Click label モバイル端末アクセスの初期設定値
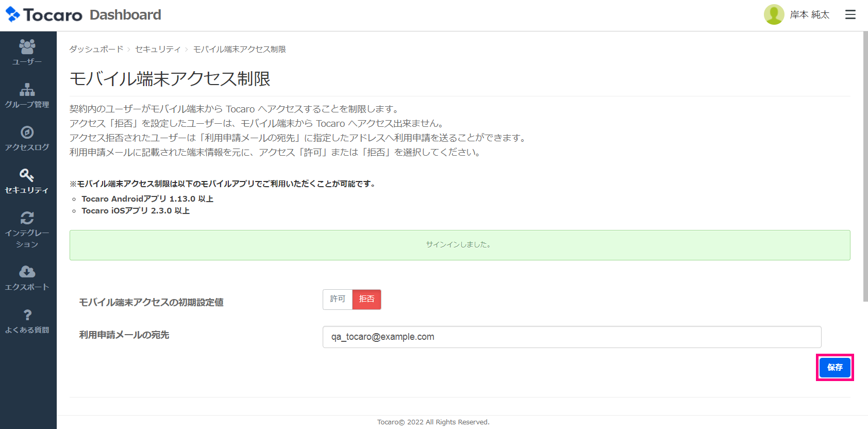Image resolution: width=868 pixels, height=429 pixels. (151, 302)
